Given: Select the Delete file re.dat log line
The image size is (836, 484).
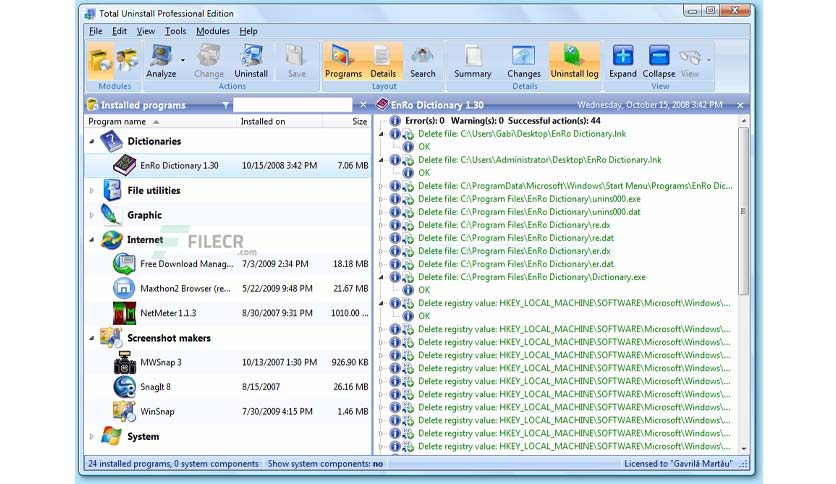Looking at the screenshot, I should (516, 238).
